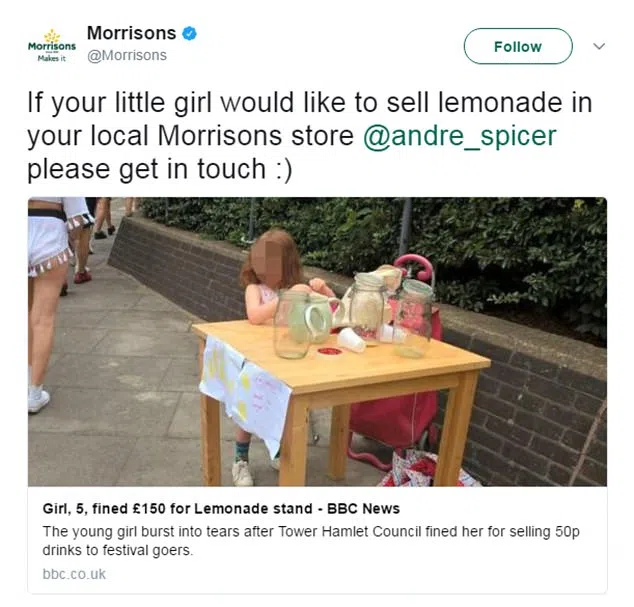Click the card description about Tower Hamlet Council

[x=311, y=541]
